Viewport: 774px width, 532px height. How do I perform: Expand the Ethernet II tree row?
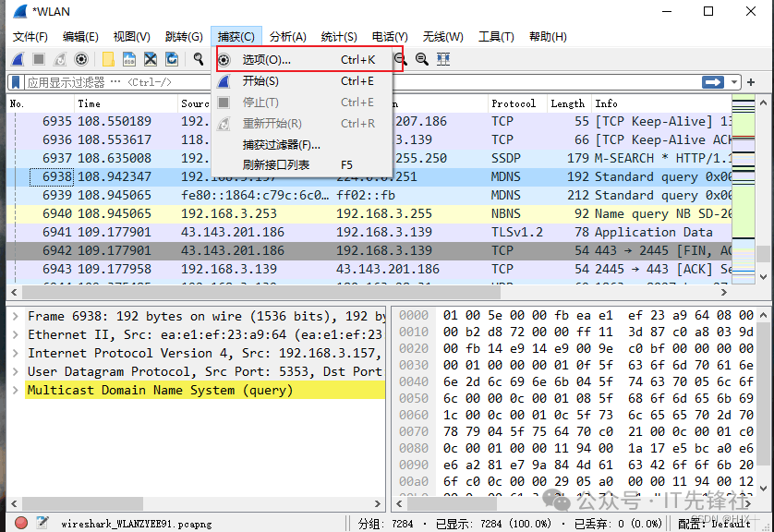pos(15,334)
